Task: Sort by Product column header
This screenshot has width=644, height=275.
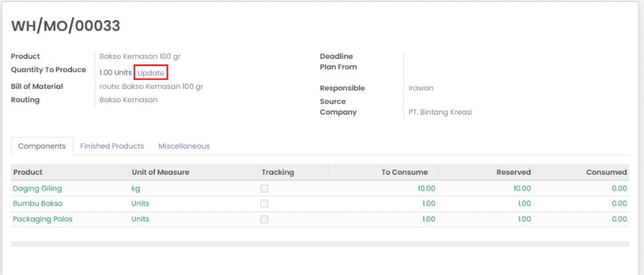Action: point(70,172)
